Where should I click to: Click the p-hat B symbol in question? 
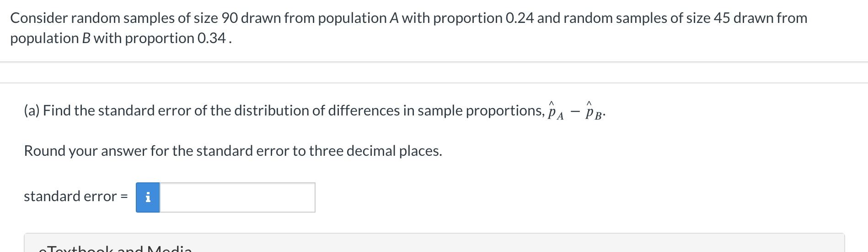point(593,111)
